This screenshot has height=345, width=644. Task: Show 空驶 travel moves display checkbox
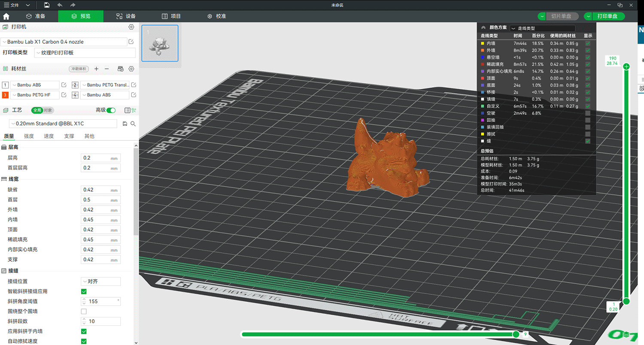(588, 113)
